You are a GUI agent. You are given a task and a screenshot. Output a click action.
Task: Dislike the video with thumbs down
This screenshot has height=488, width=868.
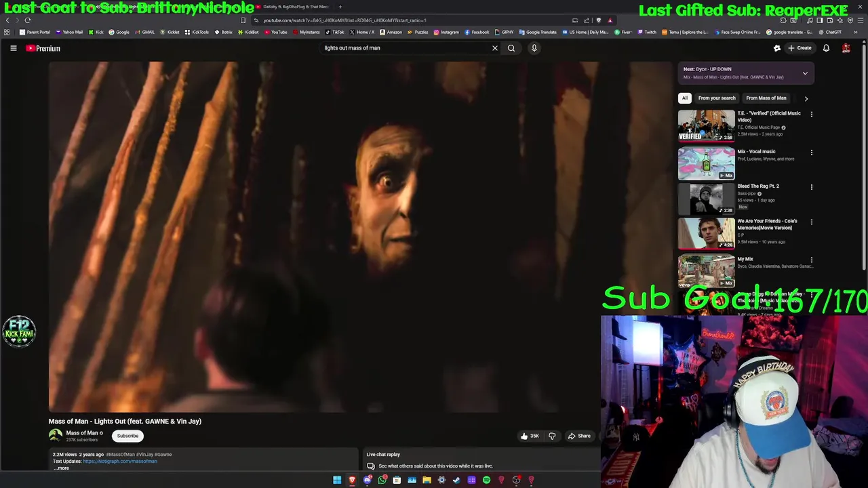552,436
